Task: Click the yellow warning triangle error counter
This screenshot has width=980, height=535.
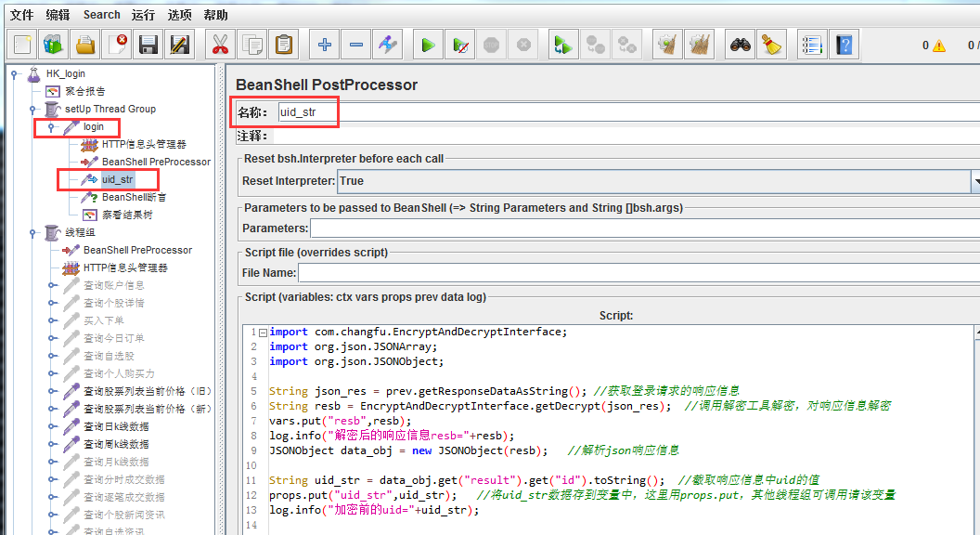Action: 939,46
